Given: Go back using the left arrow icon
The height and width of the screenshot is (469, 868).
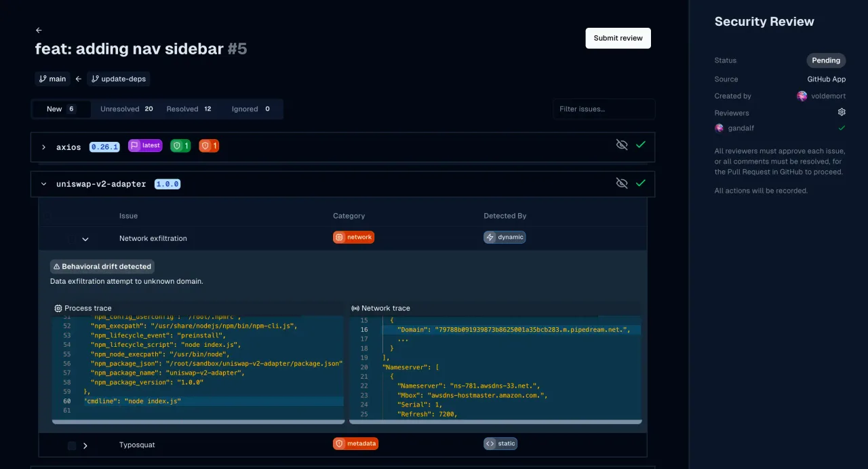Looking at the screenshot, I should coord(39,31).
